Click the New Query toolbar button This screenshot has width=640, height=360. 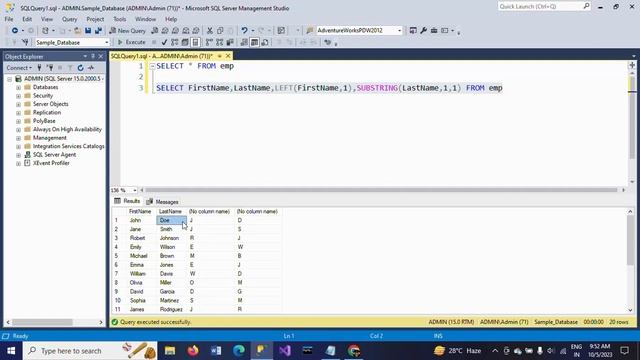coord(127,31)
